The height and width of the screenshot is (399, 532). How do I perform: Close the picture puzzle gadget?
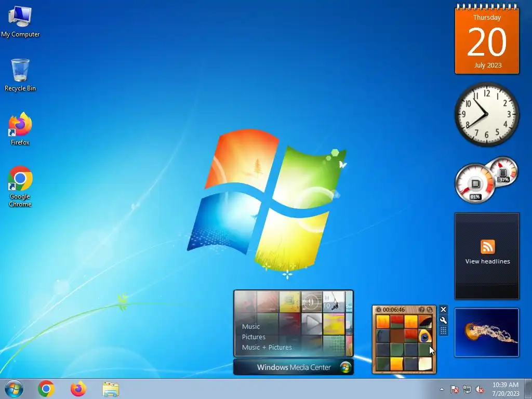[443, 310]
